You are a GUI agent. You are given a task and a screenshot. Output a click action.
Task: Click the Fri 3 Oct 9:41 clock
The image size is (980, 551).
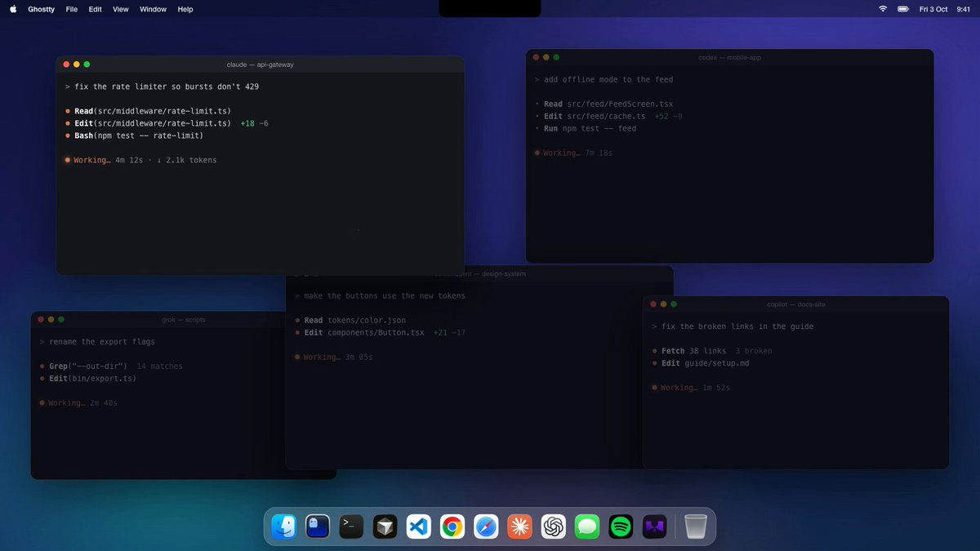tap(945, 9)
